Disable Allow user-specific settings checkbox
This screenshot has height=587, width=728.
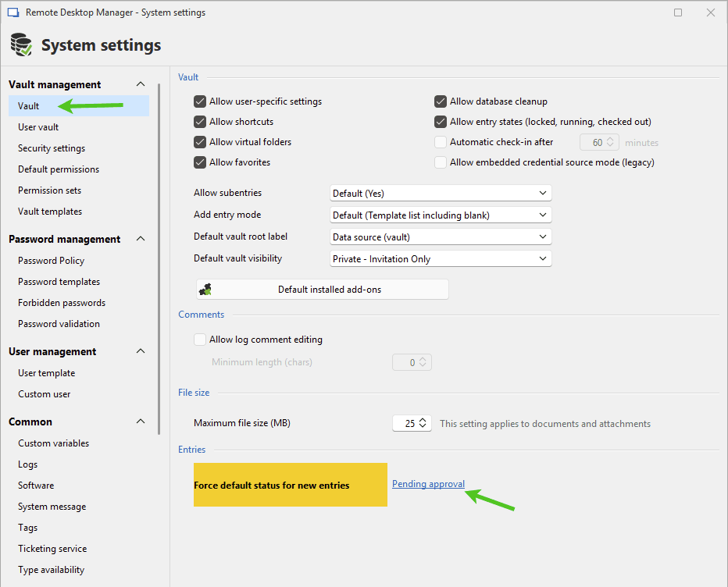[200, 101]
